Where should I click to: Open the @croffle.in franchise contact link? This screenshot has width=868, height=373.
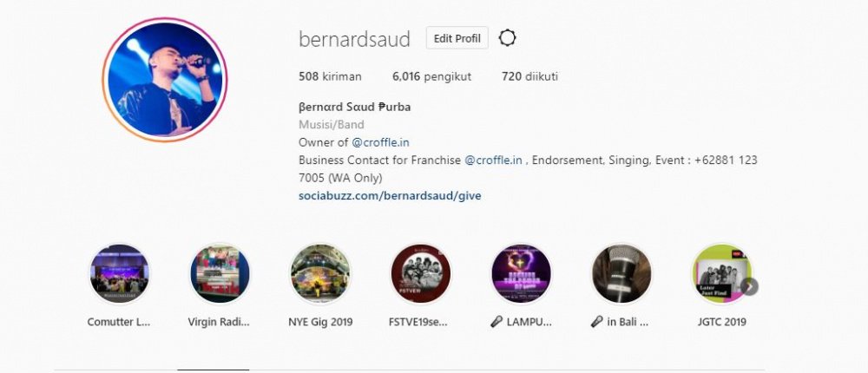coord(493,160)
